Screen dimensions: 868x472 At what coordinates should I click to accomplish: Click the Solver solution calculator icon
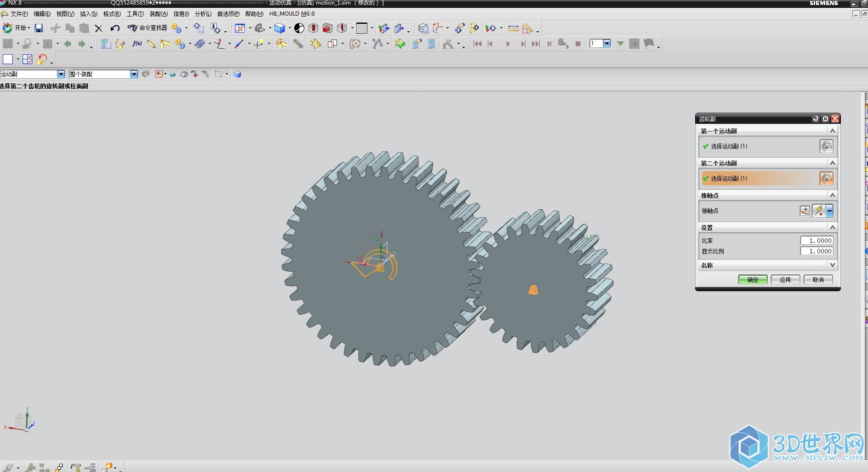[x=431, y=44]
